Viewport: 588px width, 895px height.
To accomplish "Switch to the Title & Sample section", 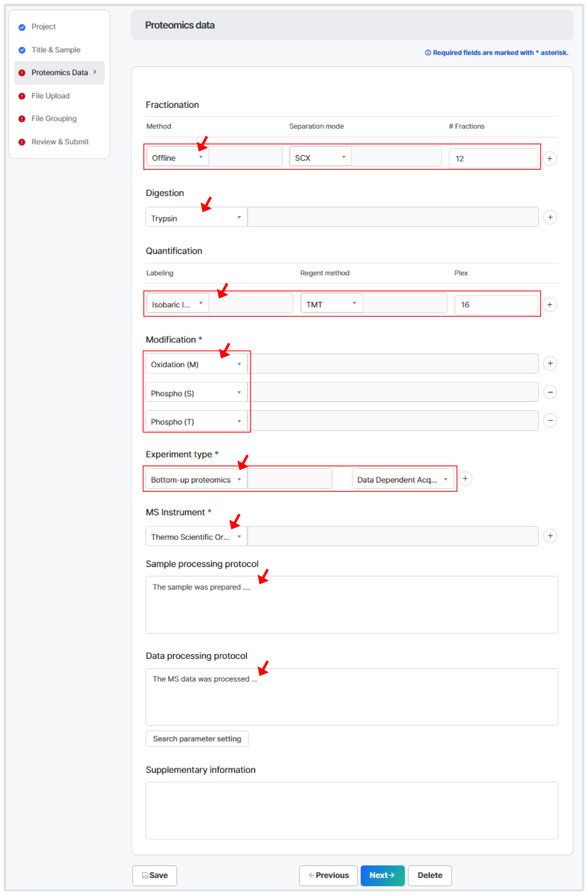I will 56,50.
